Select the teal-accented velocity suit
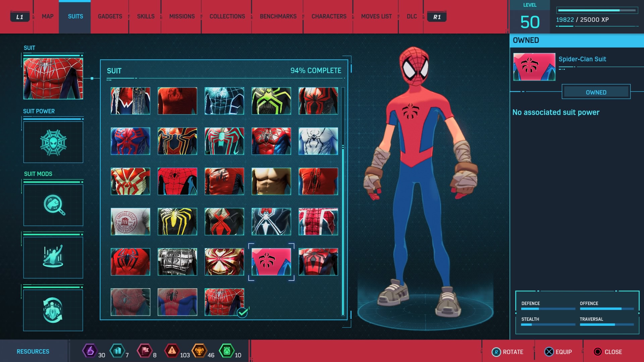Screen dimensions: 644x362 click(224, 141)
